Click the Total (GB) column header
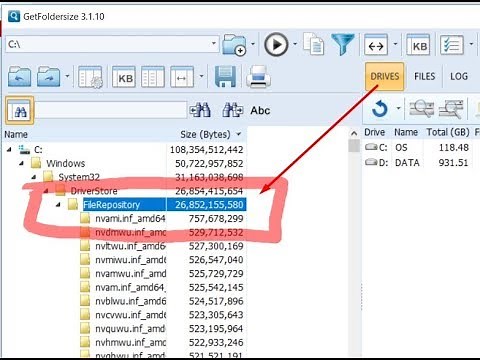 point(448,132)
